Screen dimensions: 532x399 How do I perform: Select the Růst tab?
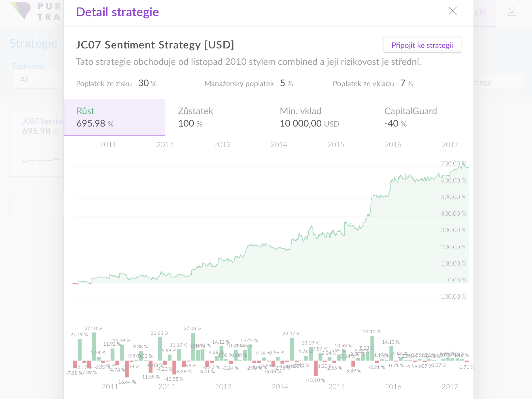tap(114, 117)
